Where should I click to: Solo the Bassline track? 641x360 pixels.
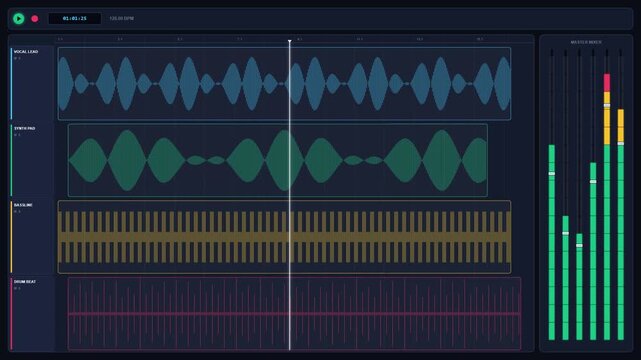19,212
